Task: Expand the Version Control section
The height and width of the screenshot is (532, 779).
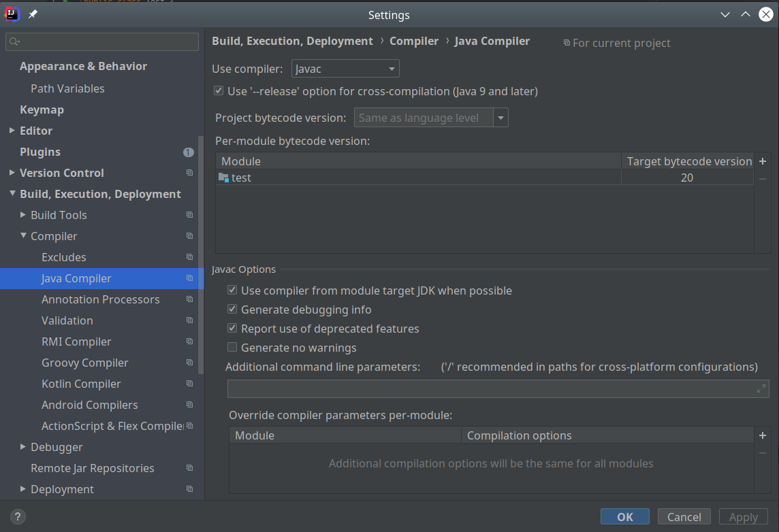Action: point(12,173)
